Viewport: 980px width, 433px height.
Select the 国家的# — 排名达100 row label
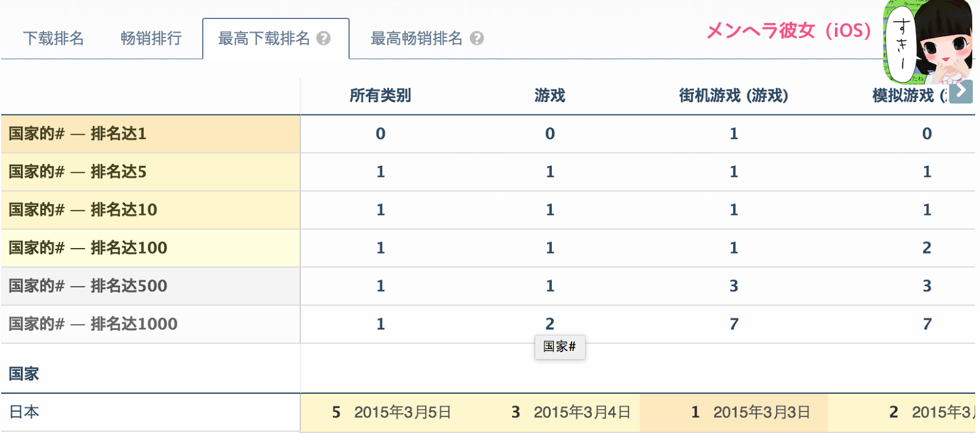coord(151,247)
